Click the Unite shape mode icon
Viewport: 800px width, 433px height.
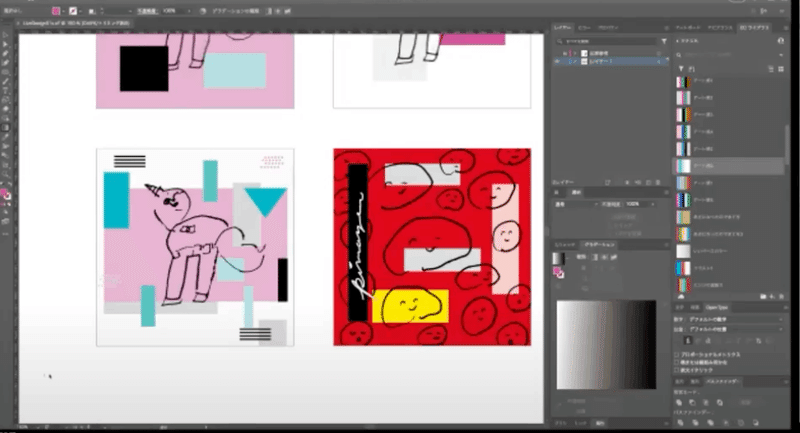pyautogui.click(x=679, y=403)
